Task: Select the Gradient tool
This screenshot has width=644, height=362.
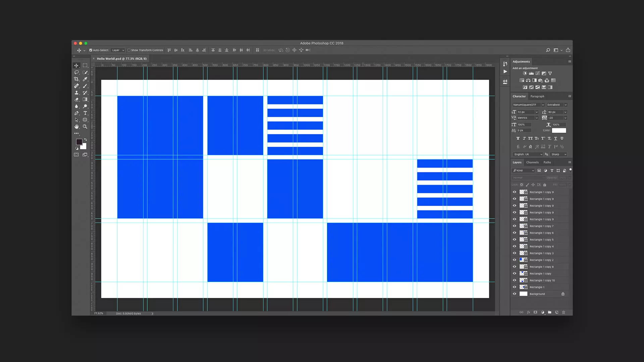Action: (x=85, y=100)
